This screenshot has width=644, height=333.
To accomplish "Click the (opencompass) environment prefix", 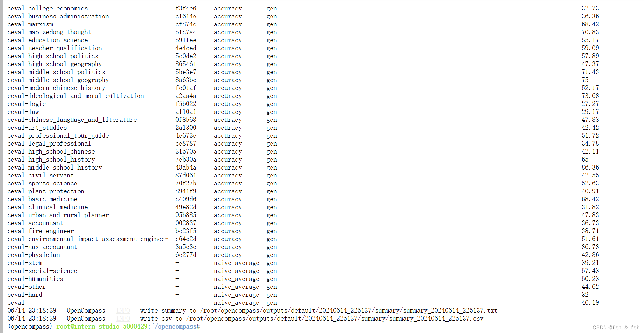I will (x=30, y=327).
